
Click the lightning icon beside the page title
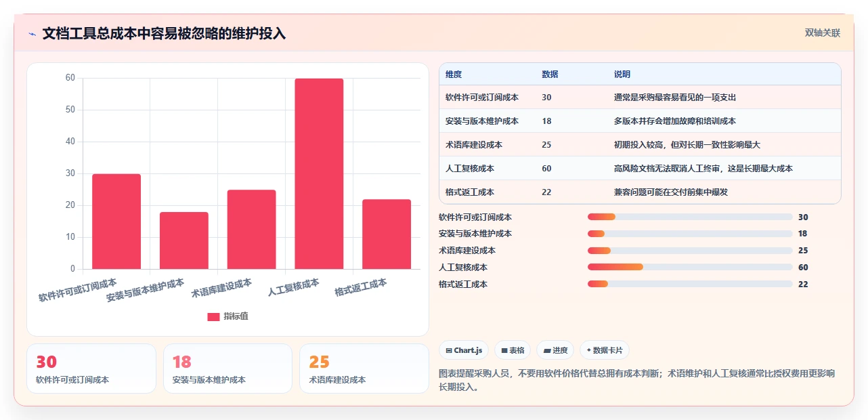pos(32,34)
